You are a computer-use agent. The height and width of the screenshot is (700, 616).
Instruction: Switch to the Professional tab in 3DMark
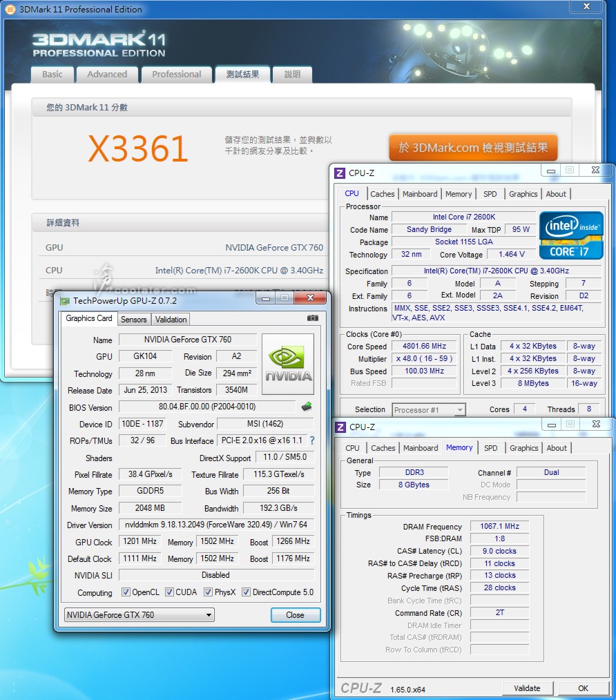coord(177,75)
